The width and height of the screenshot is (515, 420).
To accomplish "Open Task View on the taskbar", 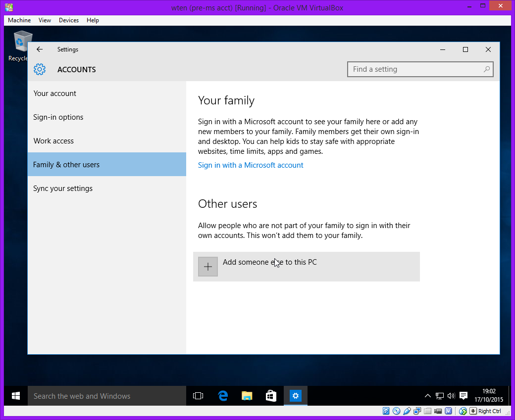I will coord(198,396).
